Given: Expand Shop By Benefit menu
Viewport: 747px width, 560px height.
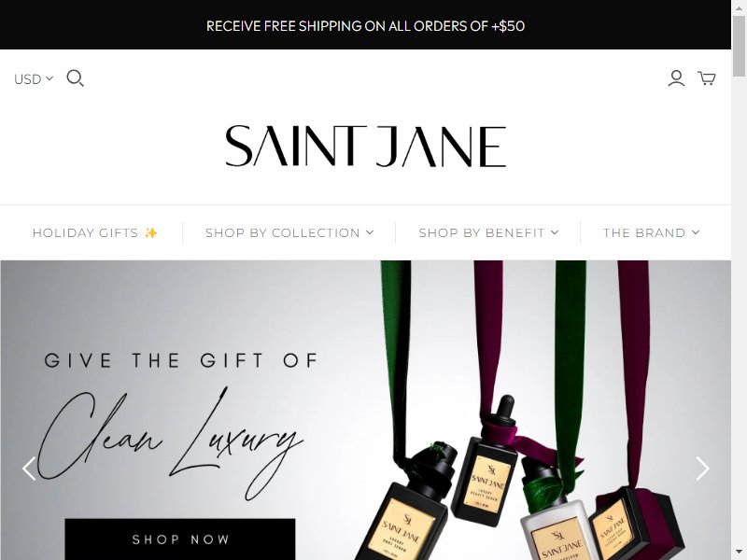Looking at the screenshot, I should tap(488, 232).
